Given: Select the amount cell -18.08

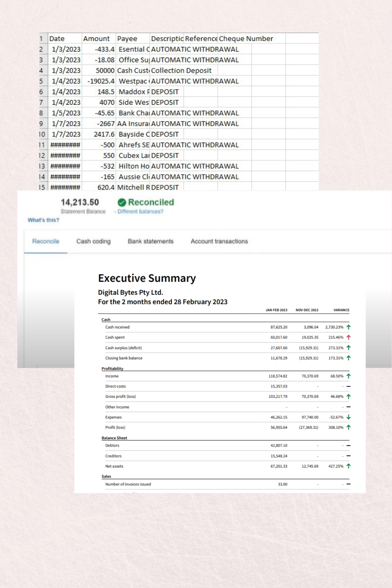Looking at the screenshot, I should tap(99, 60).
